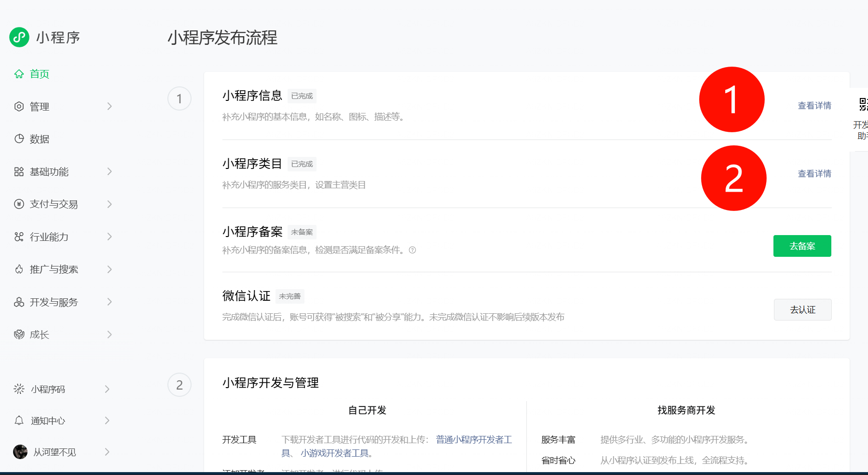Click the green 小程序 logo icon
The height and width of the screenshot is (475, 868).
pyautogui.click(x=19, y=37)
